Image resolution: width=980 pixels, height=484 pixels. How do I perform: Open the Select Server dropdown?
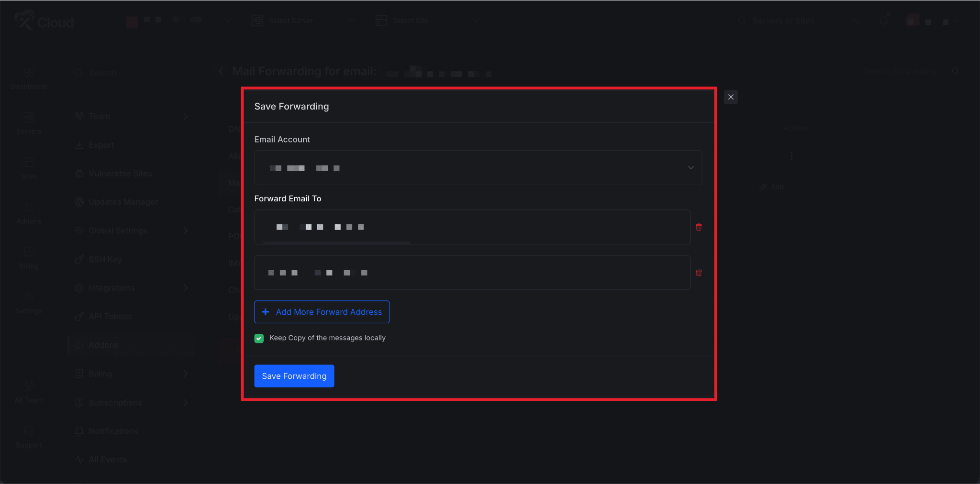click(303, 21)
